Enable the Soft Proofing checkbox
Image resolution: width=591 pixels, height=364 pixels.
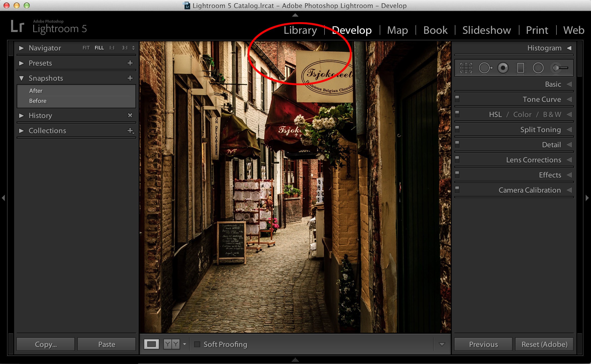click(x=197, y=344)
